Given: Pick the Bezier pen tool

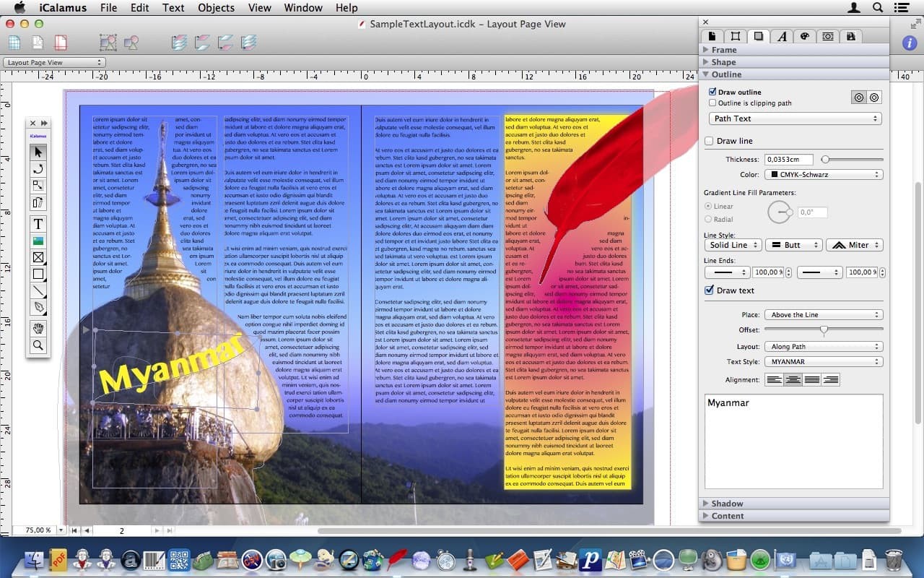Looking at the screenshot, I should (x=38, y=308).
